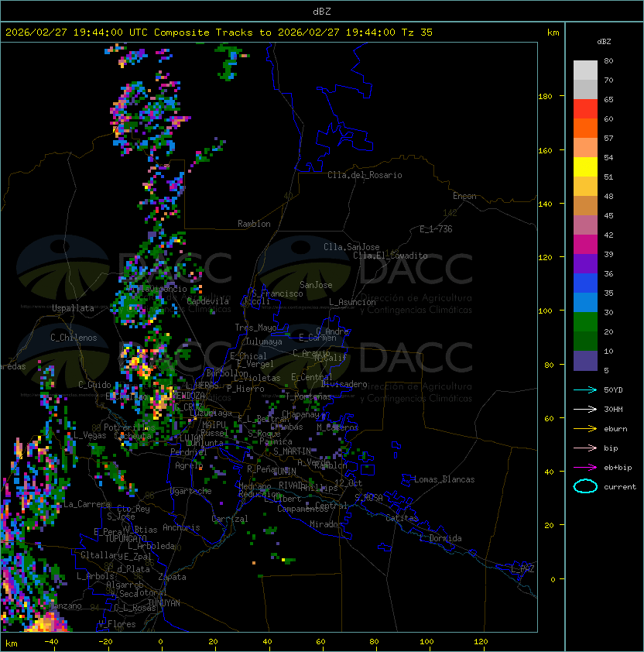Click the Encon label on map
The width and height of the screenshot is (644, 652).
pyautogui.click(x=464, y=196)
